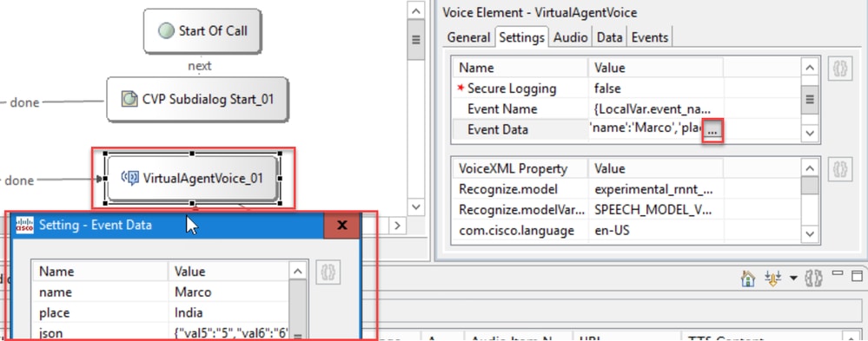The width and height of the screenshot is (868, 341).
Task: Close the Setting - Event Data dialog
Action: click(341, 225)
